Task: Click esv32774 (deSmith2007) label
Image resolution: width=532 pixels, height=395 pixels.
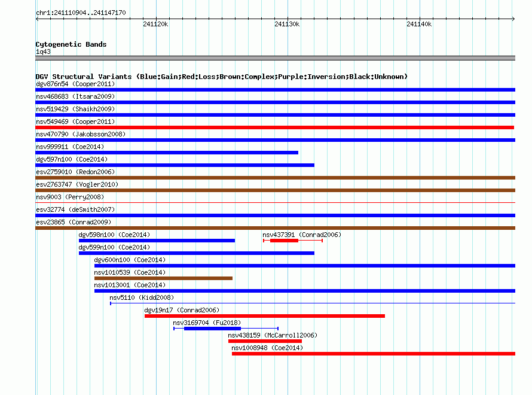Action: 75,209
